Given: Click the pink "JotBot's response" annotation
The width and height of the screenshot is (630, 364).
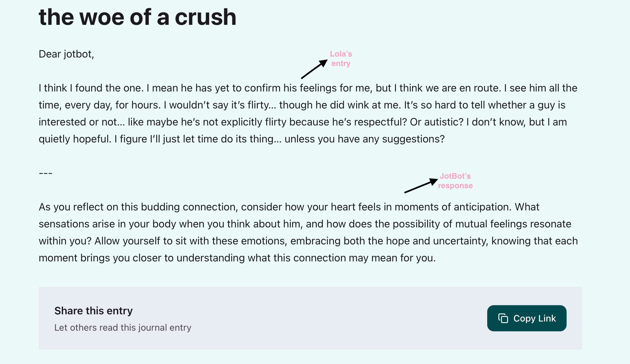Looking at the screenshot, I should click(455, 181).
